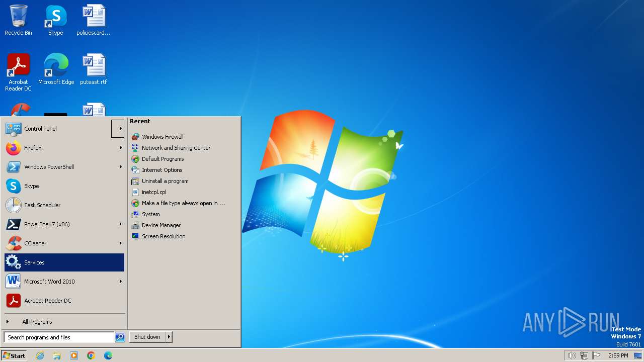644x362 pixels.
Task: Click the 2:59 PM system clock
Action: (618, 355)
